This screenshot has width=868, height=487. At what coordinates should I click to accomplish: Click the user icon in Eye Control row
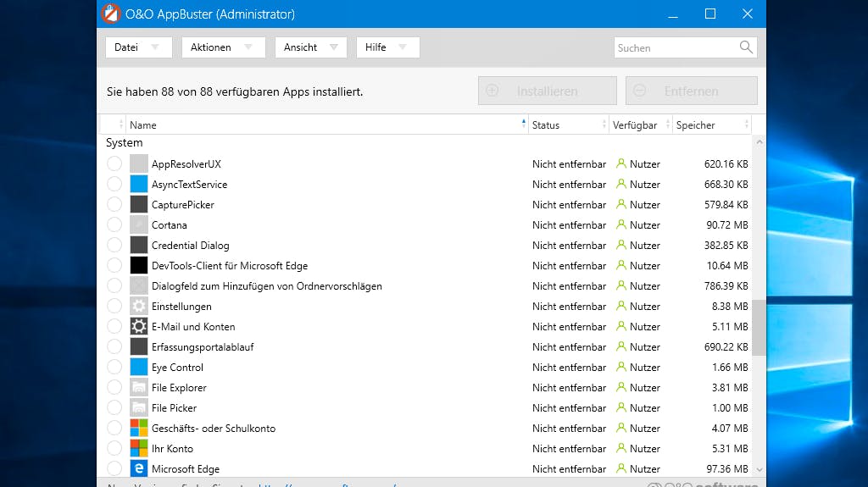coord(621,367)
